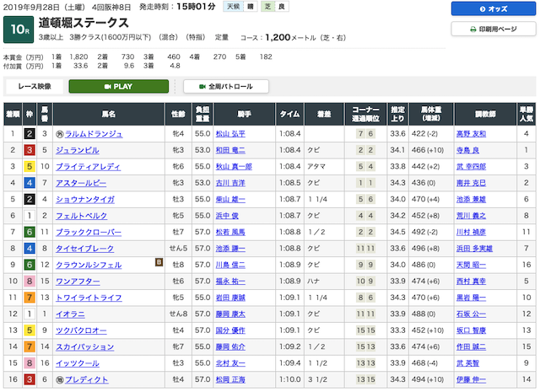
Task: Click the body weight 422 (-2)
Action: pyautogui.click(x=424, y=133)
